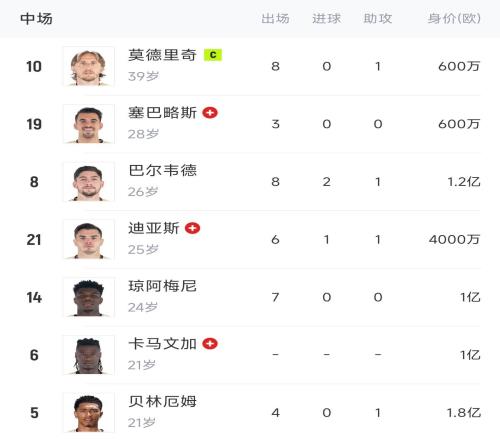This screenshot has height=440, width=500.
Task: Open 莫德里奇 player photo
Action: (89, 66)
